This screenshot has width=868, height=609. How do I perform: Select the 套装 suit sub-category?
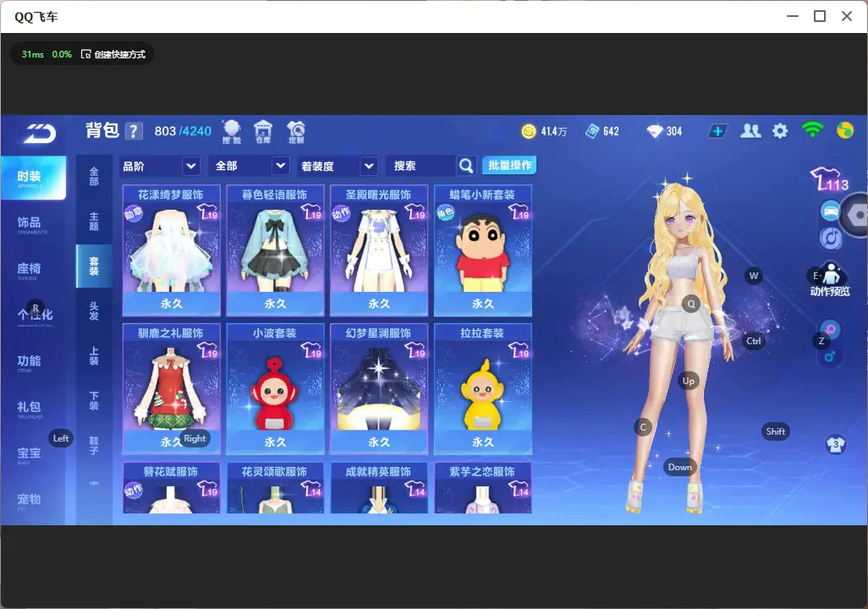94,266
